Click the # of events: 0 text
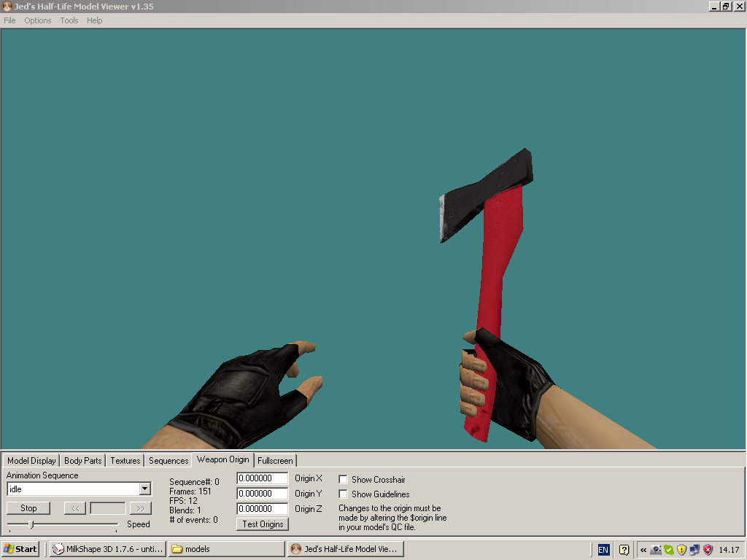This screenshot has height=560, width=747. click(x=193, y=519)
